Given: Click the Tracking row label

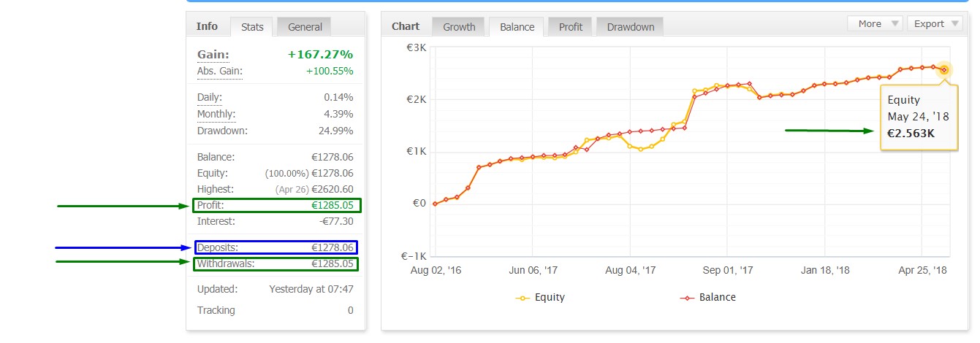Looking at the screenshot, I should [216, 311].
